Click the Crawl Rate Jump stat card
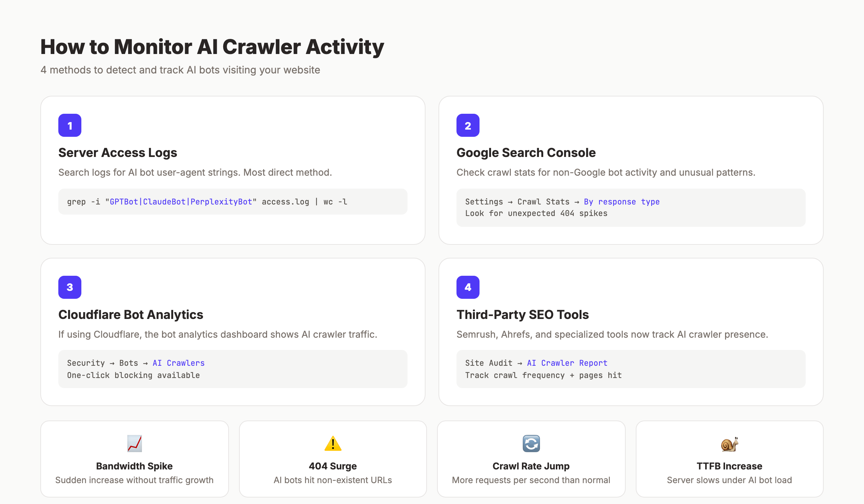864x504 pixels. coord(531,459)
